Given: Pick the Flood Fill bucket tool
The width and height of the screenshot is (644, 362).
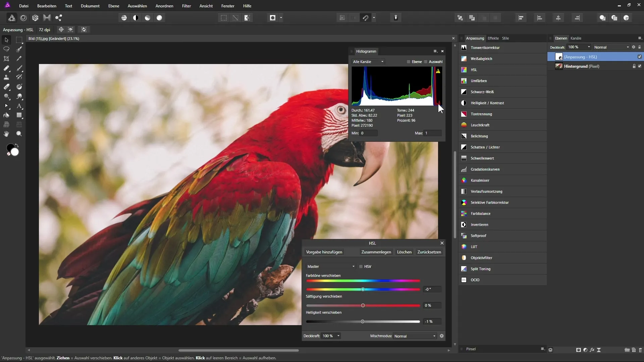Looking at the screenshot, I should coord(6,115).
